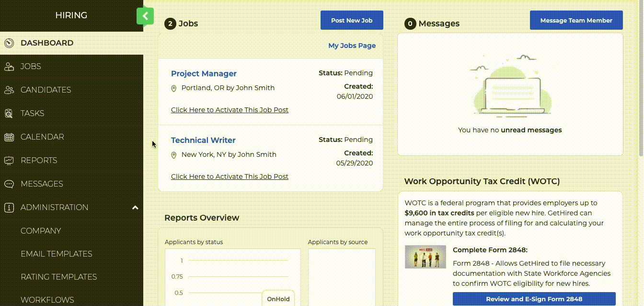Open the Dashboard sidebar icon
The image size is (644, 306).
[9, 43]
